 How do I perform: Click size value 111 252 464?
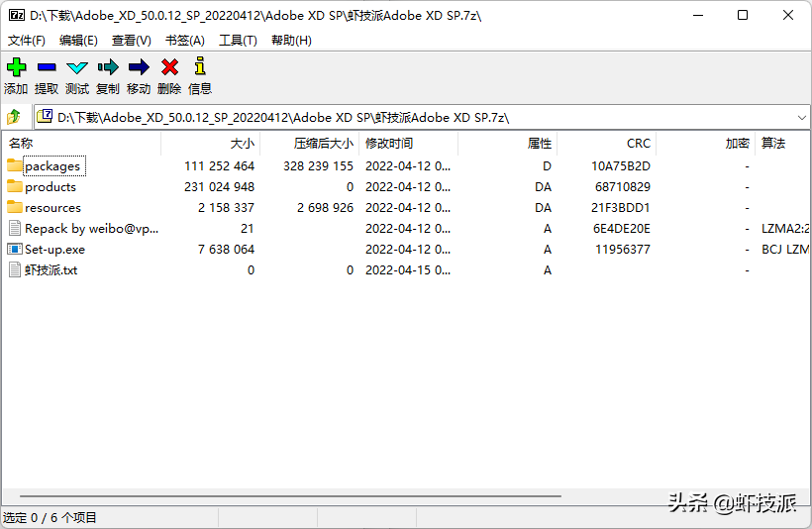tap(219, 165)
